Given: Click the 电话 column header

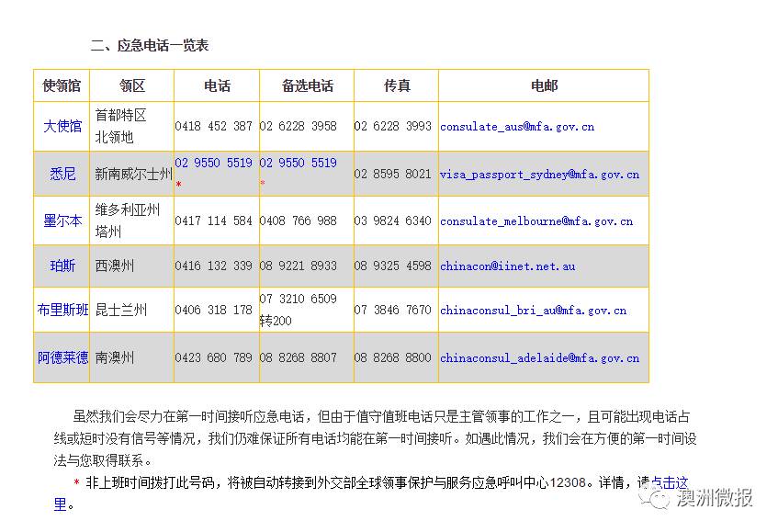Looking at the screenshot, I should coord(217,85).
